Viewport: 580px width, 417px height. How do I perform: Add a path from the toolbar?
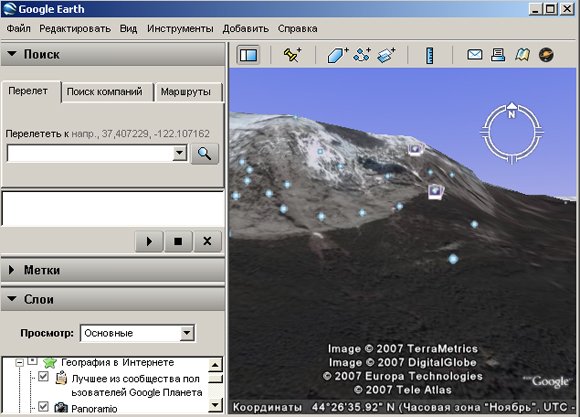362,55
